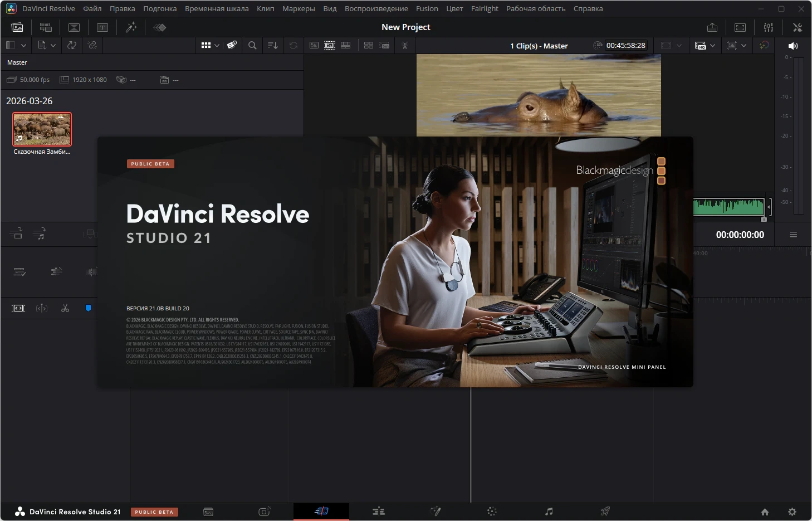Open project settings gear icon
The height and width of the screenshot is (521, 812).
792,512
